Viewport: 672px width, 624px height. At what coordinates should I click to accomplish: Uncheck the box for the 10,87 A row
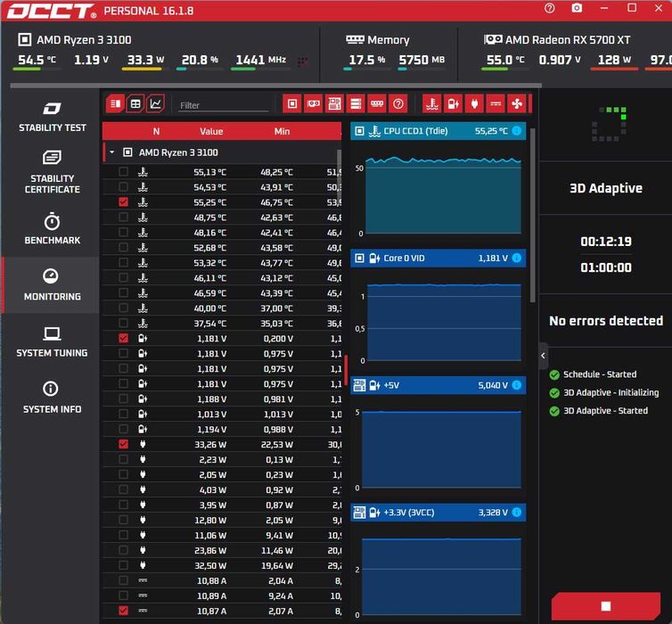tap(123, 611)
